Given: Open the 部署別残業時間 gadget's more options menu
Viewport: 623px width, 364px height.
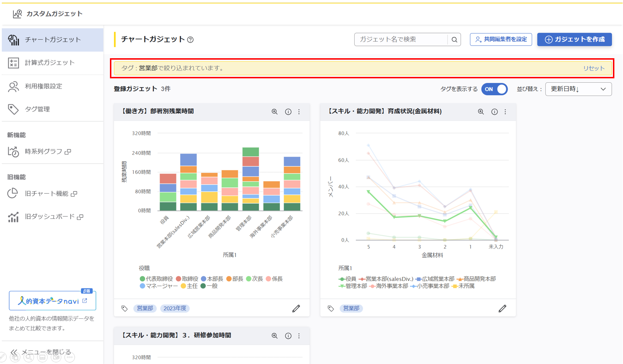Looking at the screenshot, I should (x=299, y=112).
